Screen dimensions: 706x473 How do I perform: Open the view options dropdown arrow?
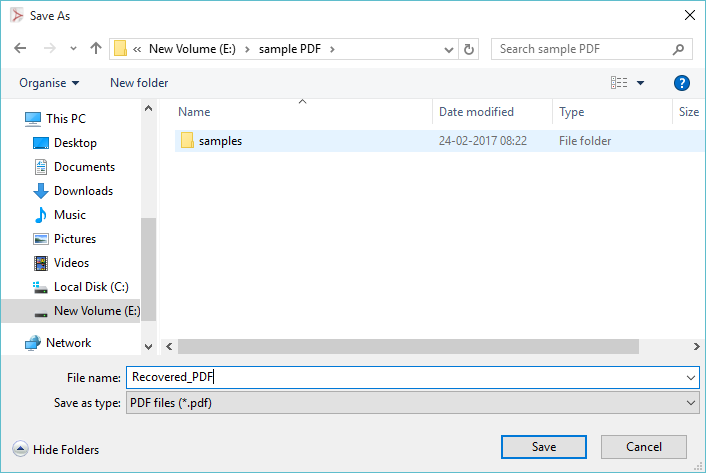click(x=640, y=83)
